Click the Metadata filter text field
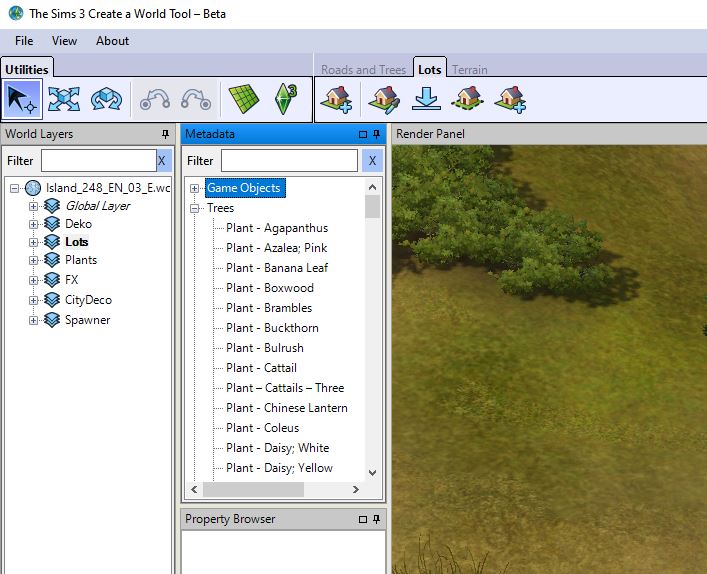The width and height of the screenshot is (707, 574). pos(288,160)
